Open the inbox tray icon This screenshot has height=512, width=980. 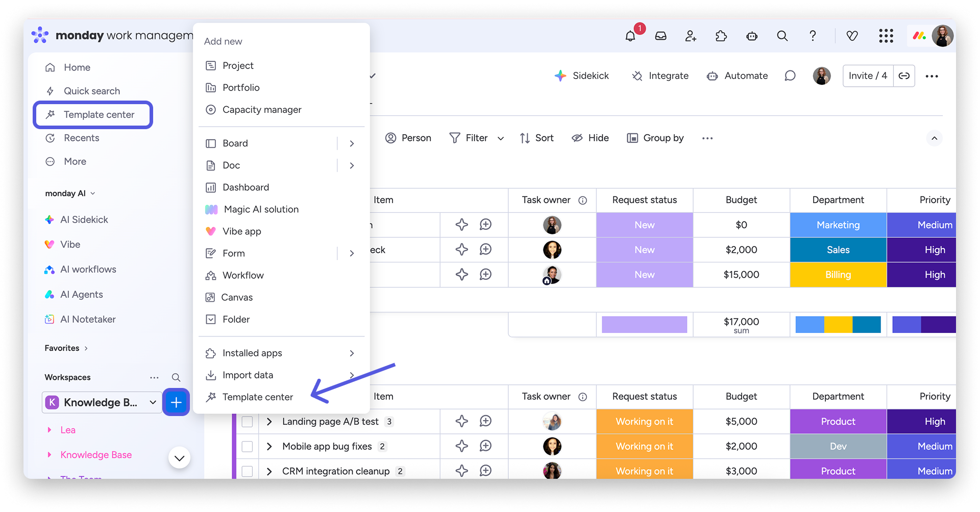tap(660, 36)
